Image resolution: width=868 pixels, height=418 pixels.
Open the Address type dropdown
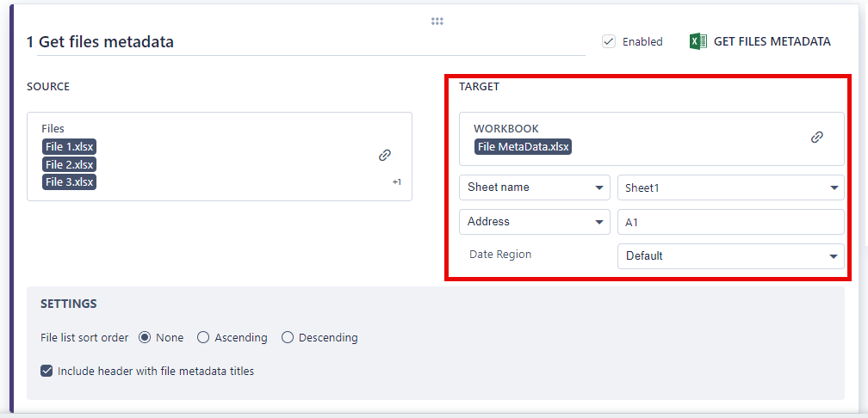(x=535, y=222)
